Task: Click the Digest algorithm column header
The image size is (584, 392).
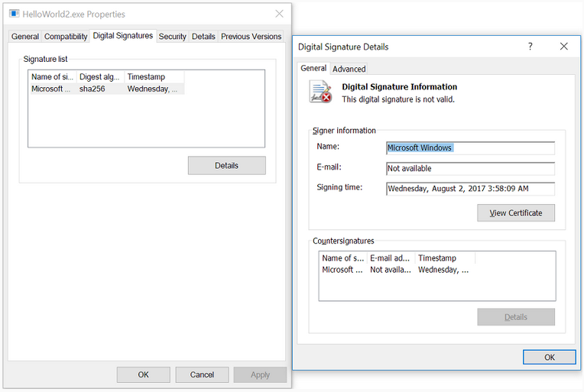Action: pos(100,77)
